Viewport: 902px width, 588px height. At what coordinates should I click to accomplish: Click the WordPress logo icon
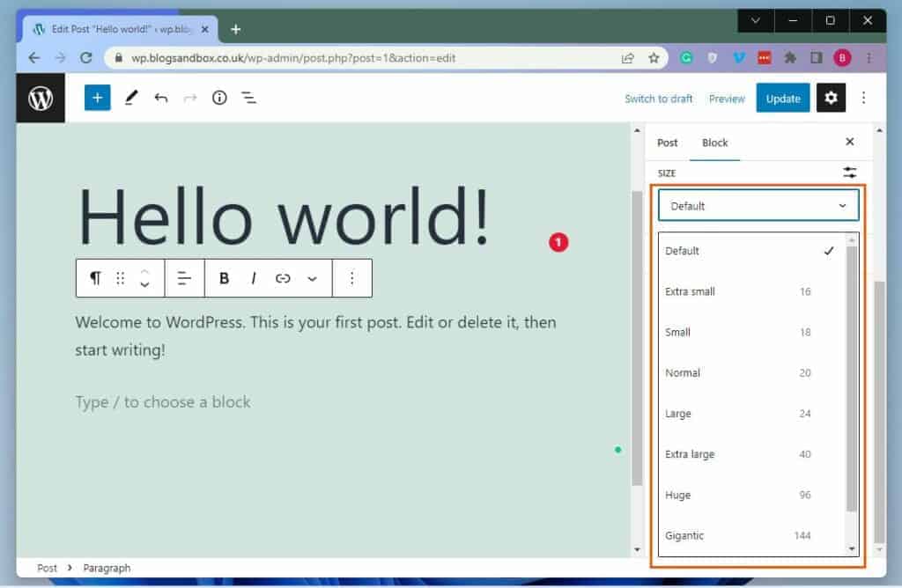coord(41,98)
